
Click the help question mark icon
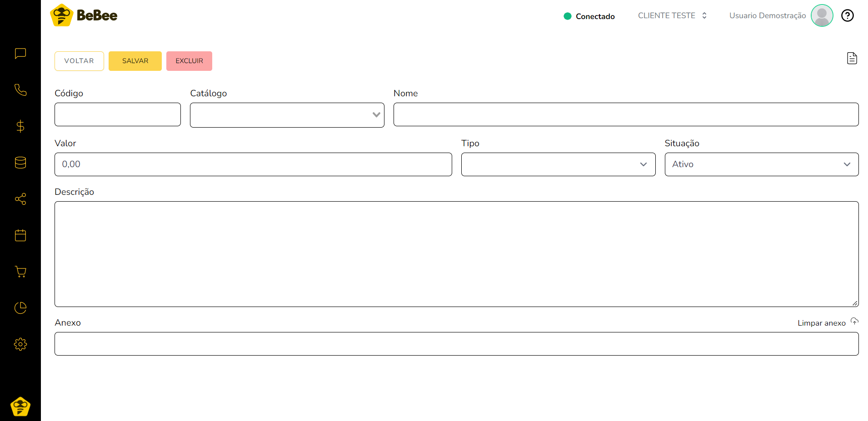(847, 16)
